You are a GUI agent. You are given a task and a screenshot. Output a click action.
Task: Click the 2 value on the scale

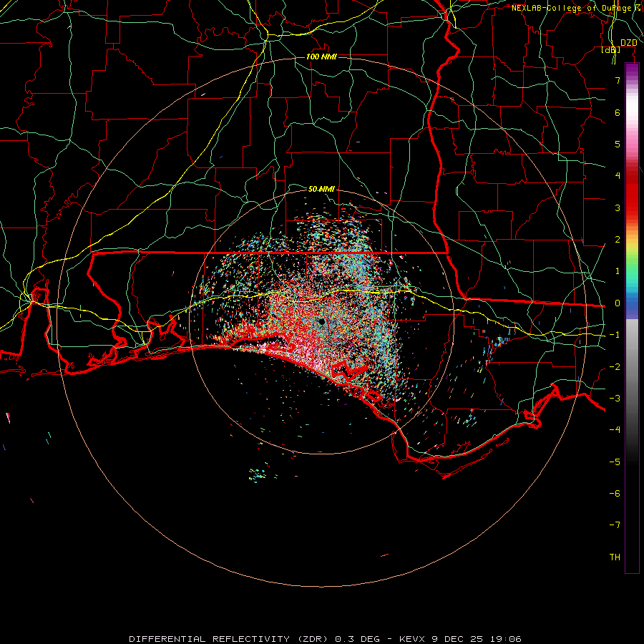pyautogui.click(x=618, y=240)
